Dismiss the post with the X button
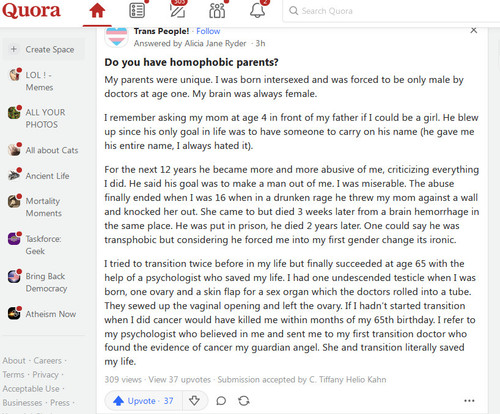The width and height of the screenshot is (500, 414). pos(473,30)
